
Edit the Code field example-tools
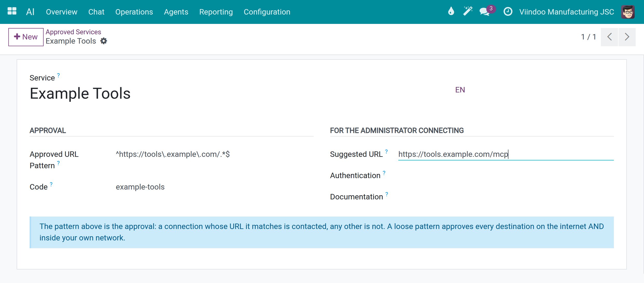pyautogui.click(x=214, y=187)
